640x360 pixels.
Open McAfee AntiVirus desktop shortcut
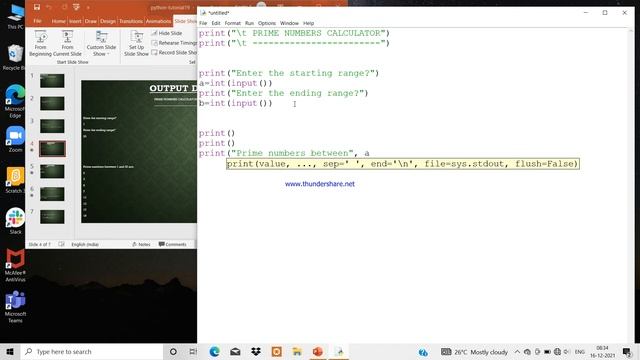tap(15, 265)
